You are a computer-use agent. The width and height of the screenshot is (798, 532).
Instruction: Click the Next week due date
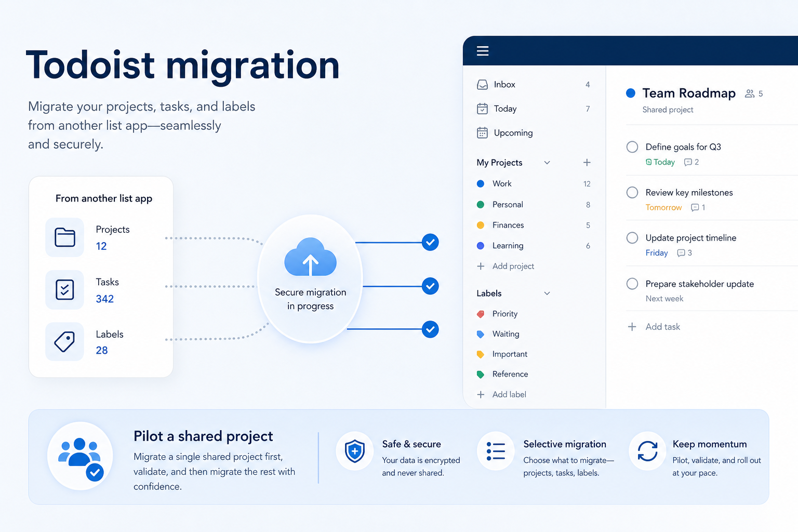click(664, 299)
